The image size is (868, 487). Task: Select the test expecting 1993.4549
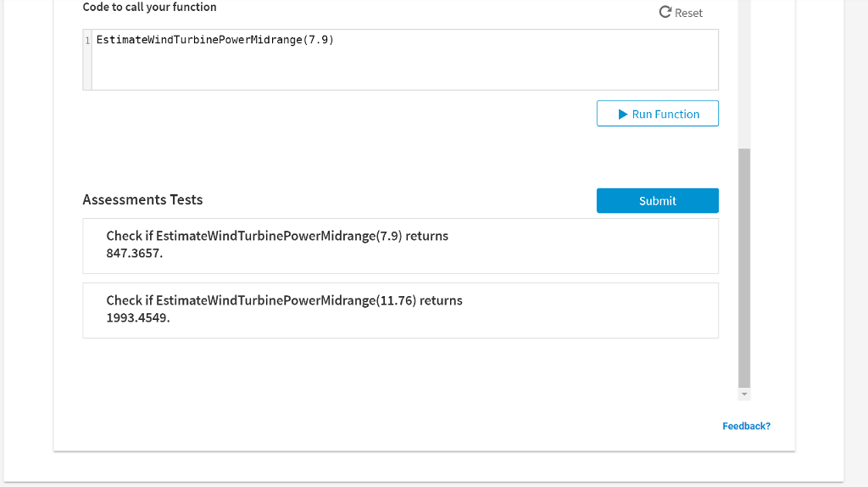400,311
